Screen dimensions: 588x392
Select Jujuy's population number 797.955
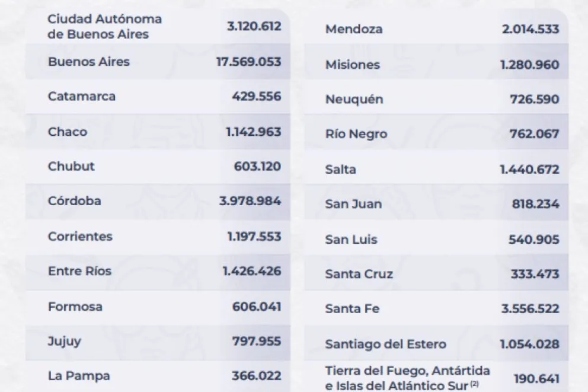[x=257, y=342]
